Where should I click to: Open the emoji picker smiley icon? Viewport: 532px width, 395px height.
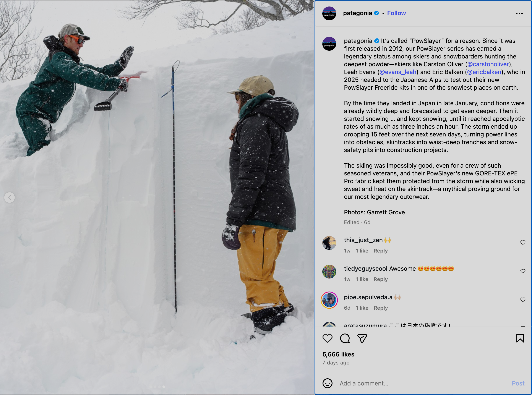click(x=327, y=383)
